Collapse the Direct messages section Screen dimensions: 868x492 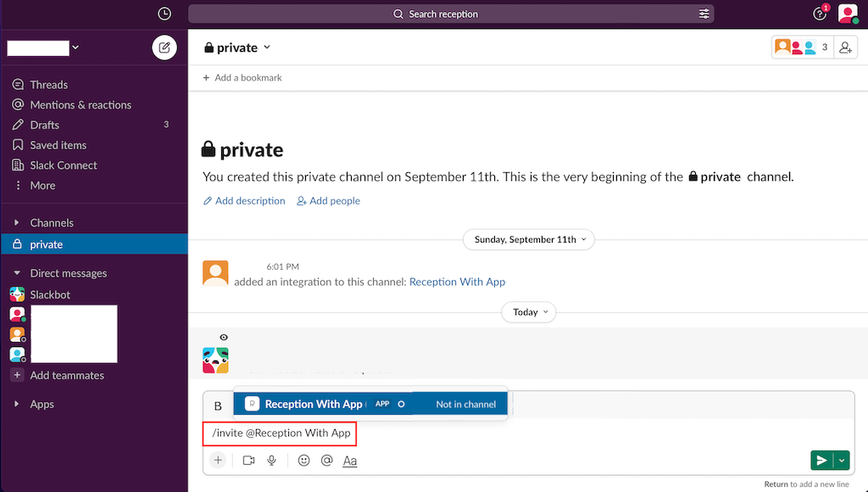[17, 273]
